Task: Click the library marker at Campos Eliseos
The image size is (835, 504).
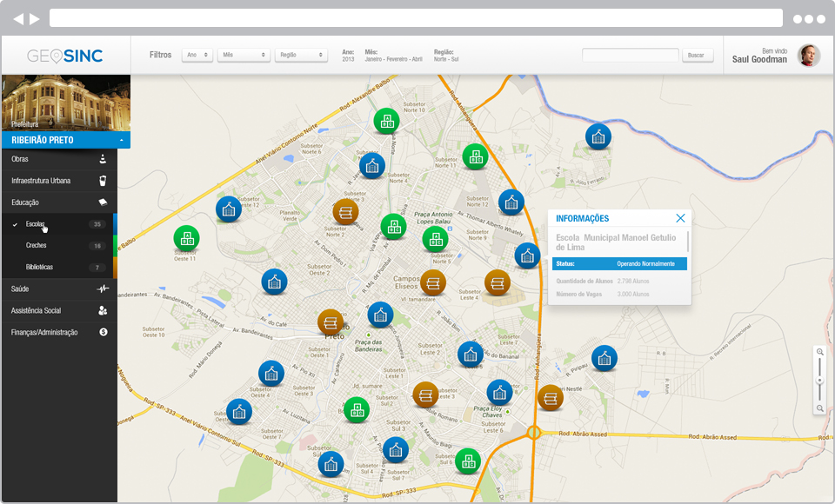Action: (x=433, y=282)
